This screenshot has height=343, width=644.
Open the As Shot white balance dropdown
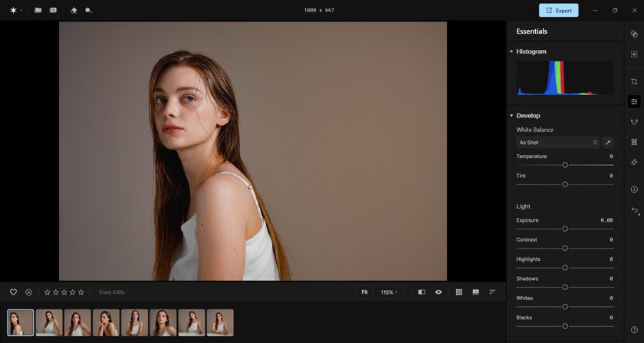tap(557, 143)
